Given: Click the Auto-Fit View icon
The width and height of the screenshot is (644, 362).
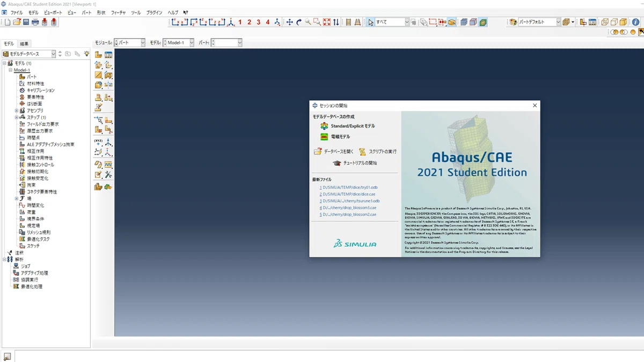Looking at the screenshot, I should coord(326,22).
